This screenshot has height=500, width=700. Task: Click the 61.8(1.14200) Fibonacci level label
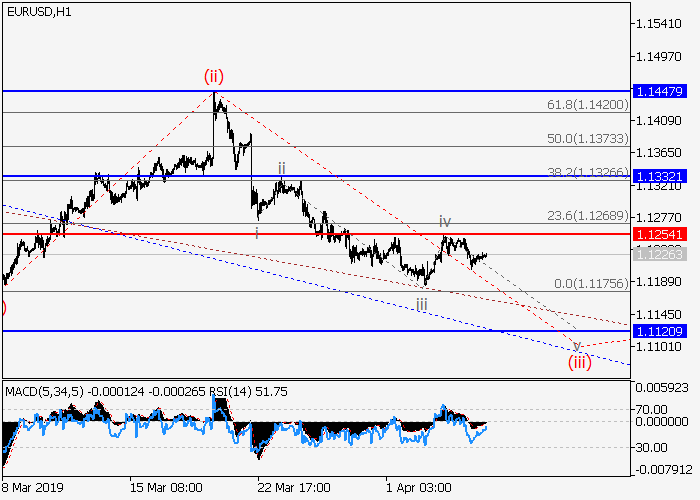(x=587, y=104)
